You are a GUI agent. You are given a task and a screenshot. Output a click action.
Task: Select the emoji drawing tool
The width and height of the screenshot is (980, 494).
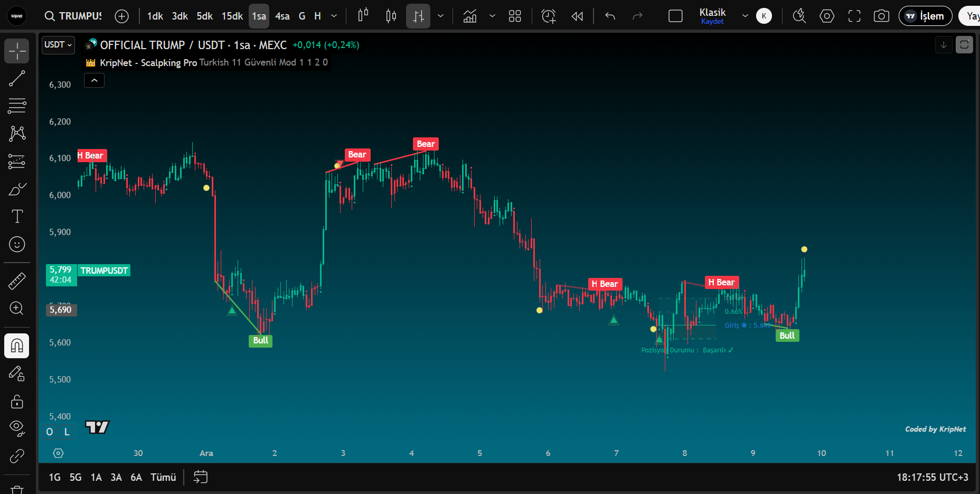coord(17,245)
